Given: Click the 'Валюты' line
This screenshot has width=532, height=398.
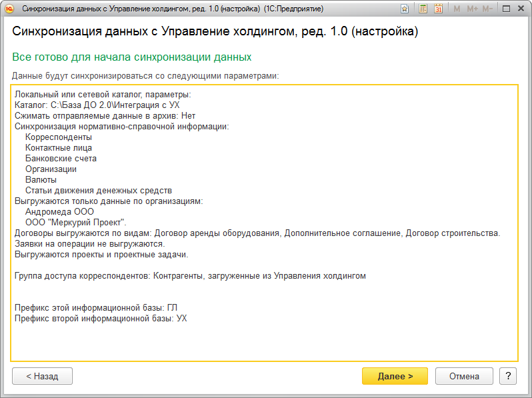Looking at the screenshot, I should pos(41,179).
